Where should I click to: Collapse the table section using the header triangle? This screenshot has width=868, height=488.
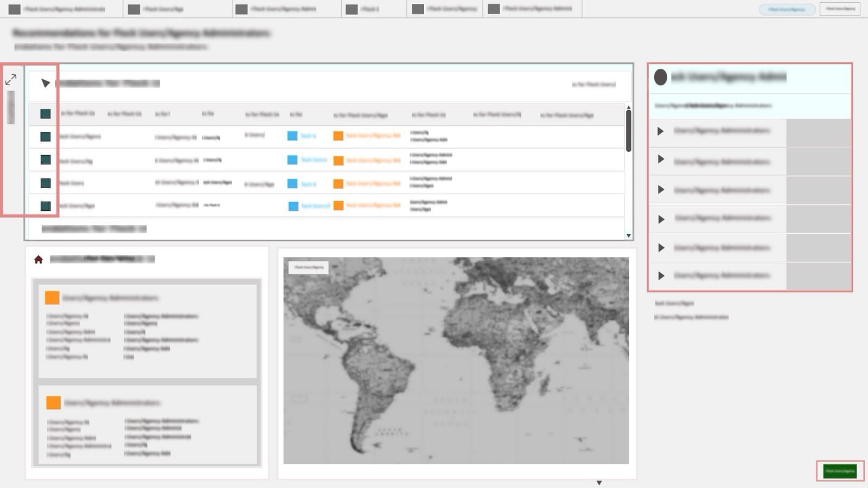pos(46,83)
